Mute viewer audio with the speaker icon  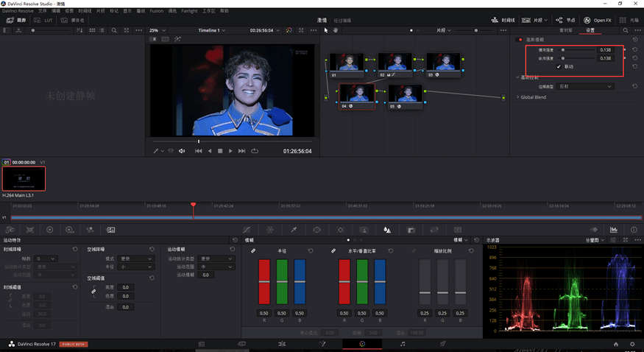(182, 151)
